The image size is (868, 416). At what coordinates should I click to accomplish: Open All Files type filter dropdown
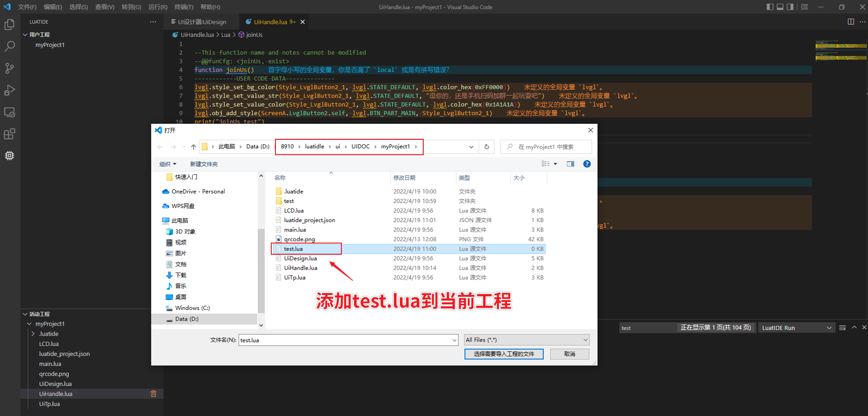527,340
